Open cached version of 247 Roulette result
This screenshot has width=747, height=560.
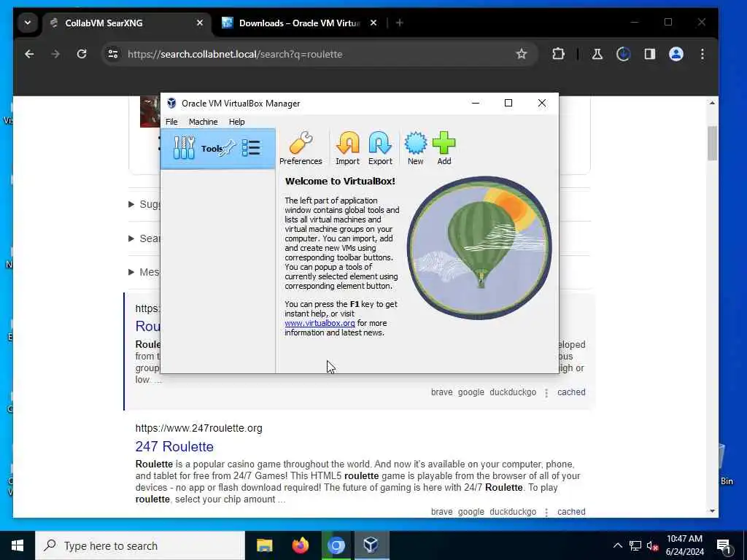tap(571, 512)
